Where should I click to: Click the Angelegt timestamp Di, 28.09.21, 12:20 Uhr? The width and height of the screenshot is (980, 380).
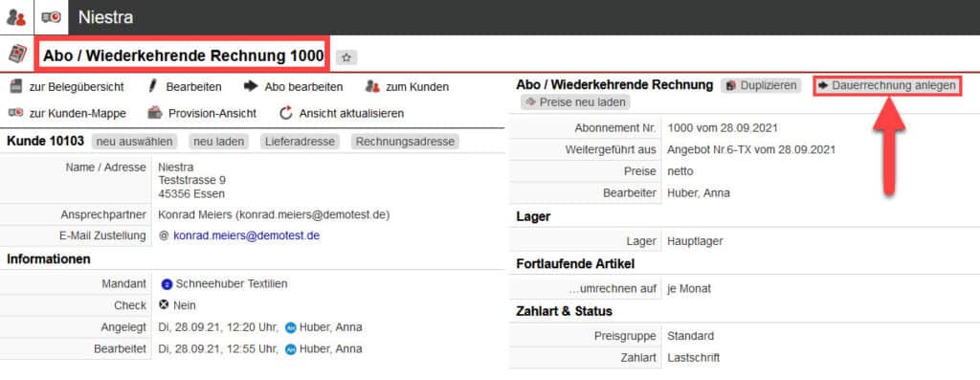(x=219, y=327)
